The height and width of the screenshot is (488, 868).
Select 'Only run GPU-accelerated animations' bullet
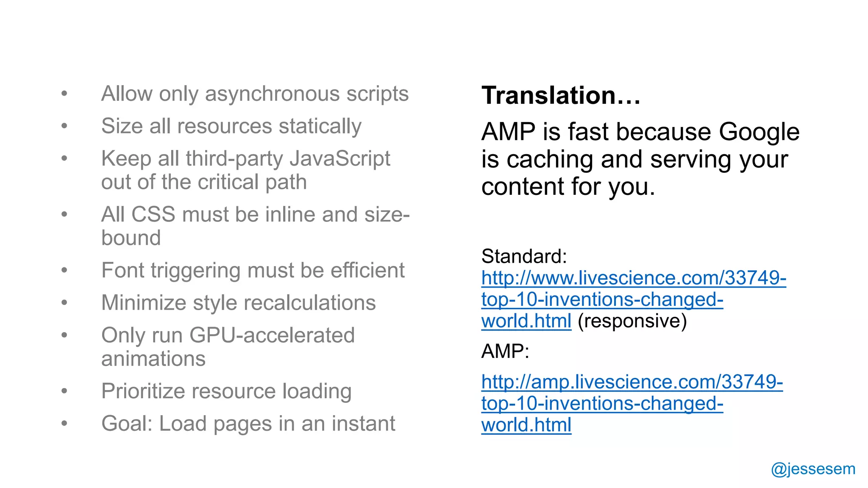click(x=228, y=347)
